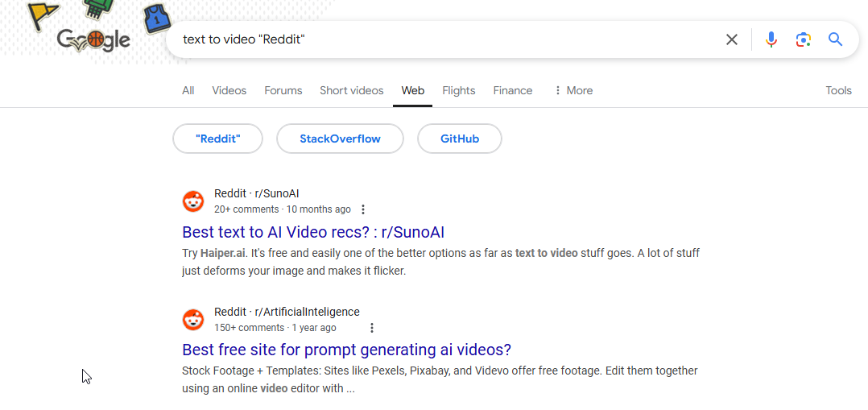The image size is (868, 410).
Task: Open the Google doodle logo
Action: coord(93,39)
